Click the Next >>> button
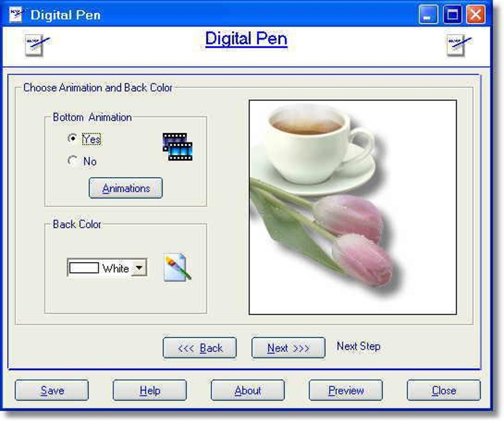The width and height of the screenshot is (504, 422). (288, 348)
